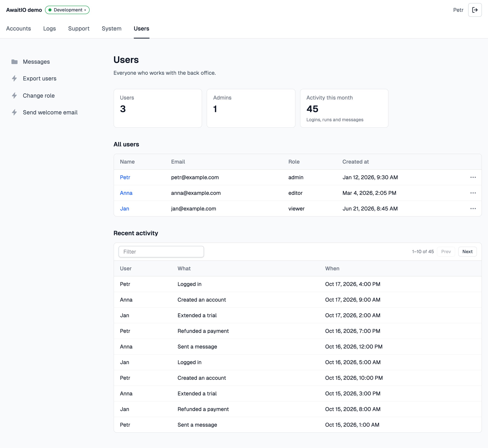The image size is (488, 448).
Task: Click the Created at column header
Action: [x=355, y=162]
